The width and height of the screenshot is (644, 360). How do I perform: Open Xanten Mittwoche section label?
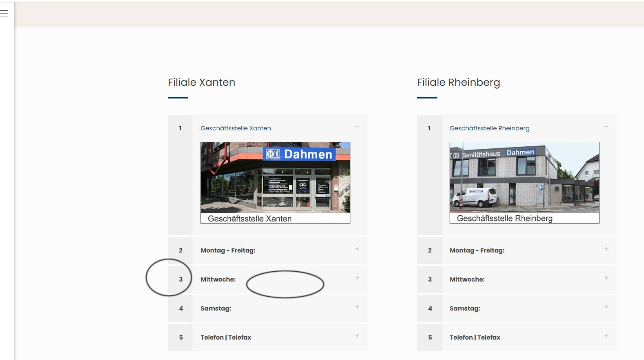tap(218, 280)
